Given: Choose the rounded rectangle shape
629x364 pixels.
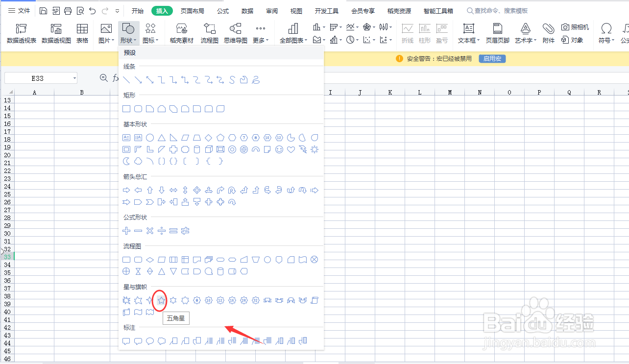Looking at the screenshot, I should [138, 109].
